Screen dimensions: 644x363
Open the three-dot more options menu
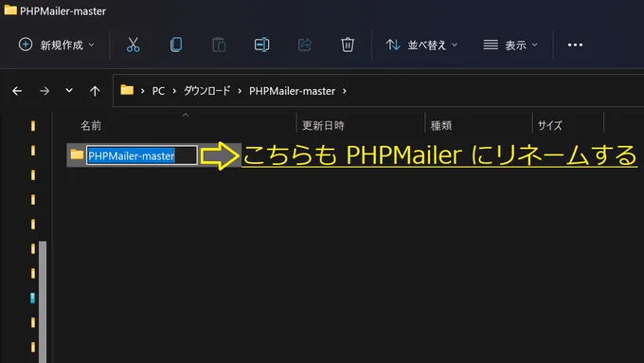[575, 45]
